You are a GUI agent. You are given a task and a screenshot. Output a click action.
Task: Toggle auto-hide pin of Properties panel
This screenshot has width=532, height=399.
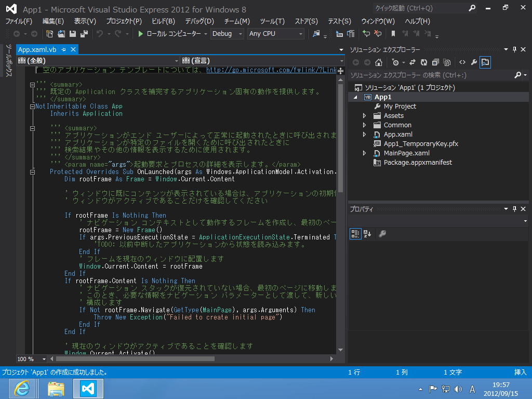[x=514, y=209]
